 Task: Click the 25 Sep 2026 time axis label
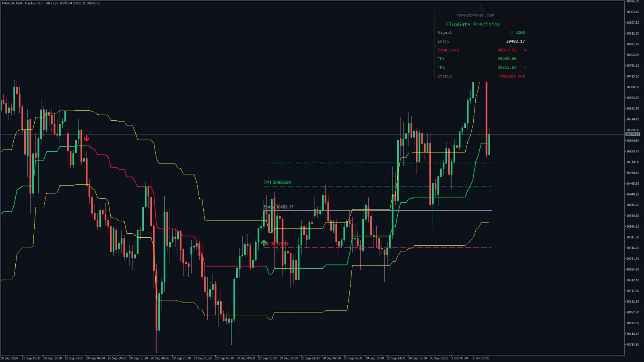click(x=9, y=358)
